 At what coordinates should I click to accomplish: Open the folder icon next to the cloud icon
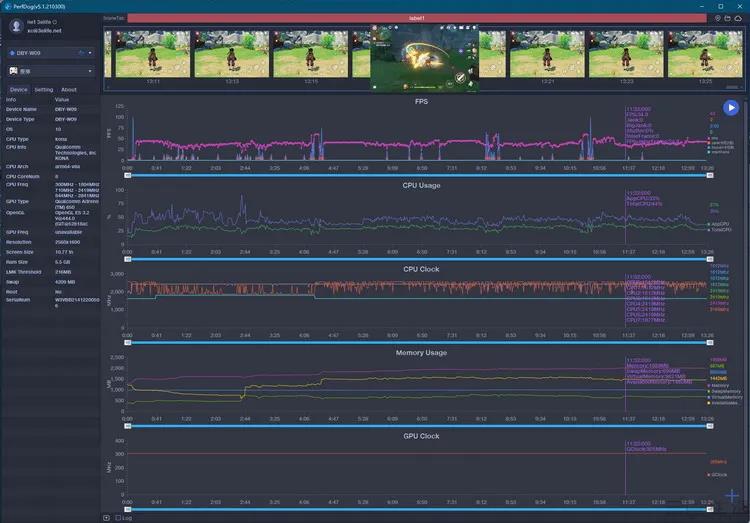728,18
